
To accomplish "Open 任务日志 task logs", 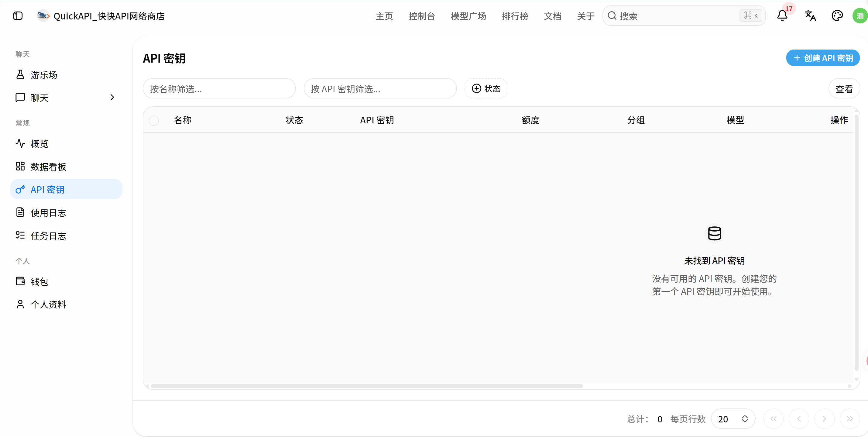I will [66, 236].
